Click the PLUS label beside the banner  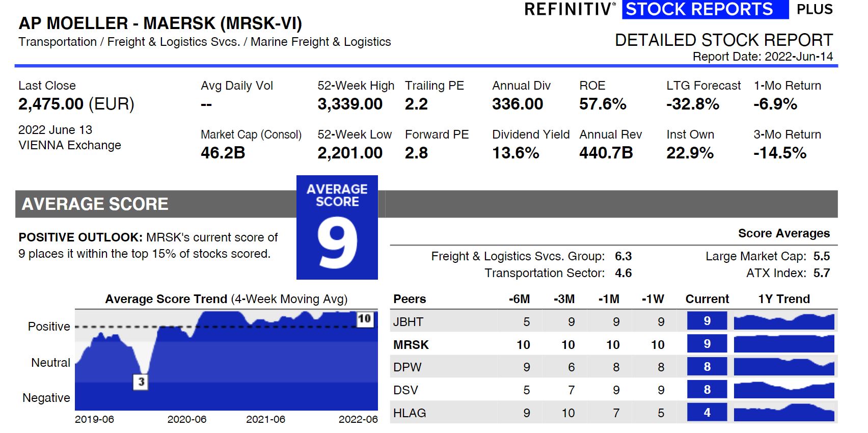click(815, 9)
